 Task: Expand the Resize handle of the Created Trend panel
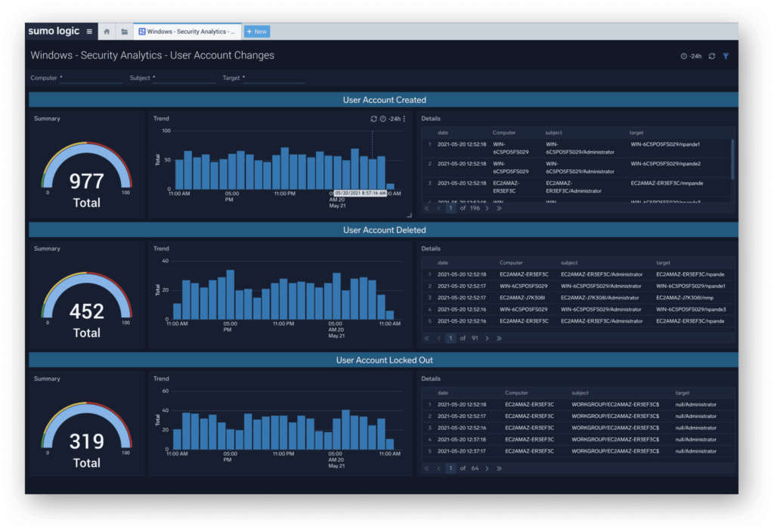[x=409, y=215]
